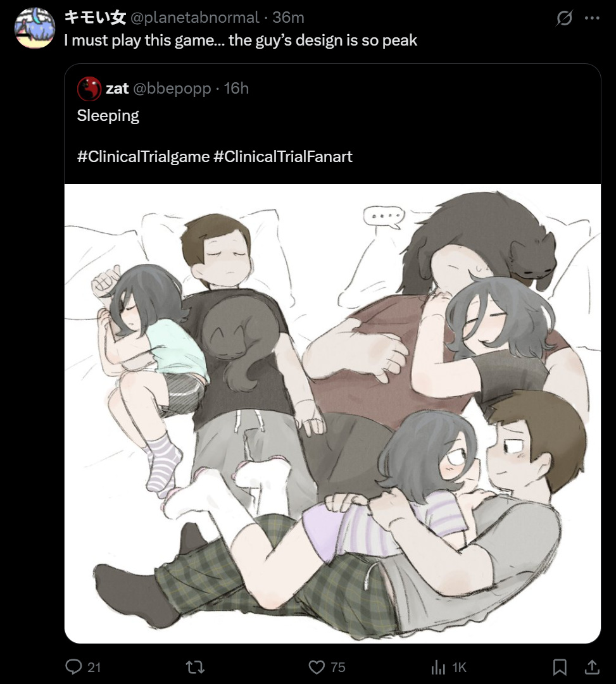Click the @planetabnormal handle

coord(195,18)
